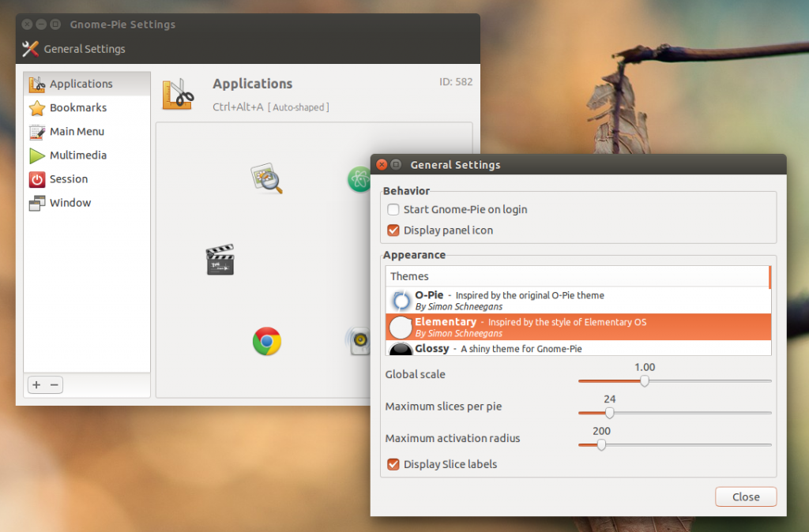
Task: Click the General Settings wrench icon
Action: click(31, 49)
